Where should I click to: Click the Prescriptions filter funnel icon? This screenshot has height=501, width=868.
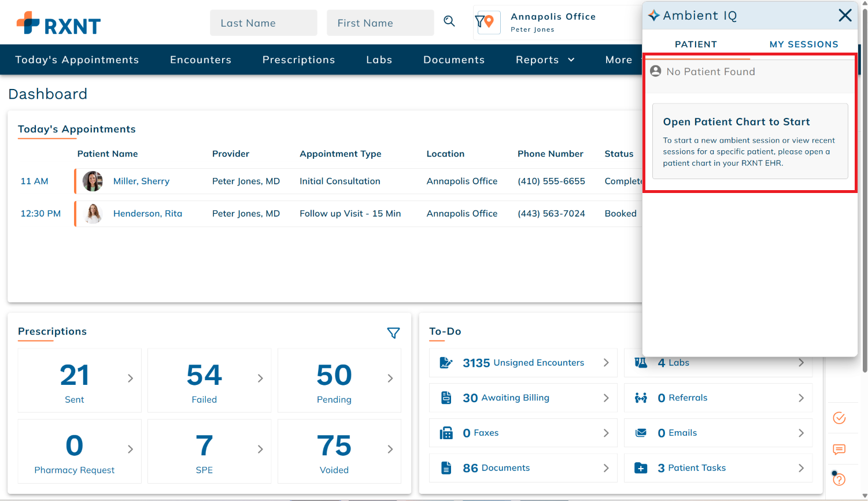coord(393,333)
